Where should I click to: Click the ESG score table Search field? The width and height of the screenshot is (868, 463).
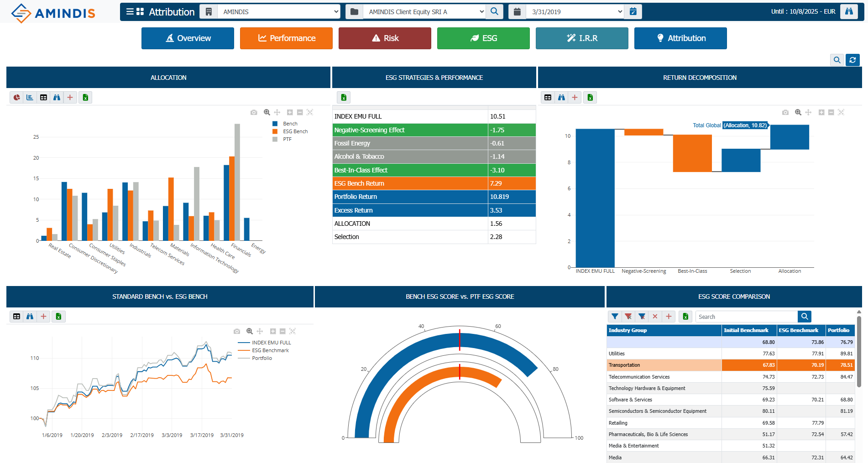[746, 317]
